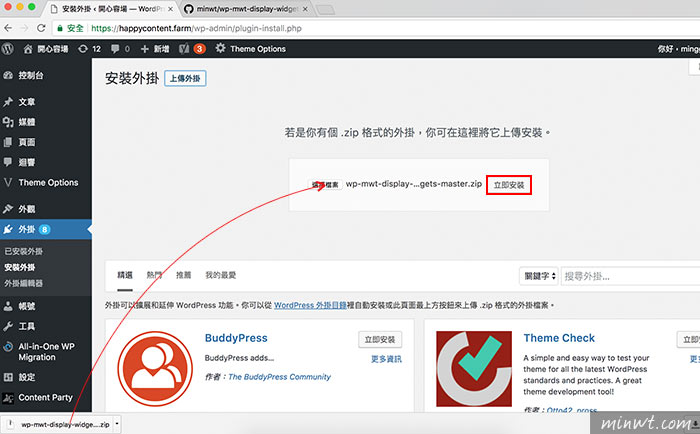Open the Users (帳號) sidebar icon

pos(8,306)
